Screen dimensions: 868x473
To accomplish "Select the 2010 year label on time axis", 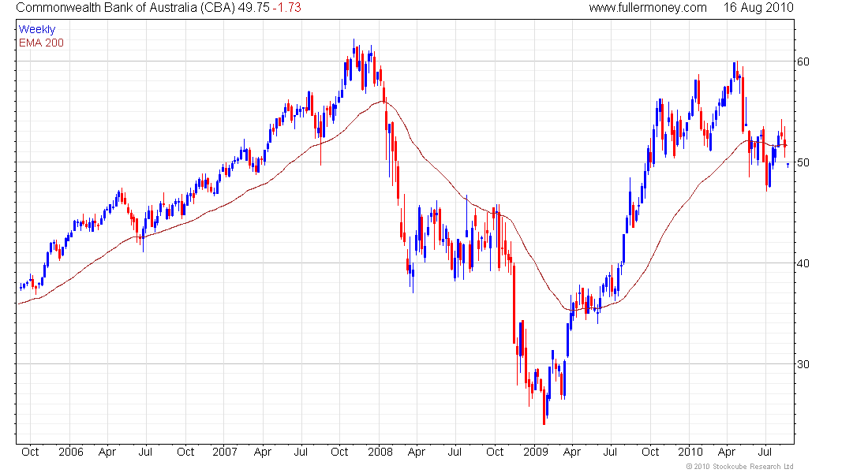I will (690, 452).
